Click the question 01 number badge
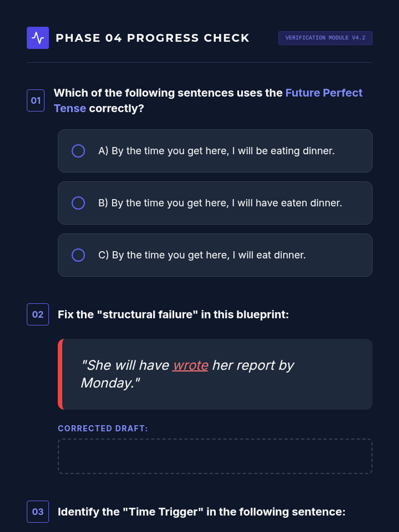Viewport: 399px width, 532px height. click(36, 100)
